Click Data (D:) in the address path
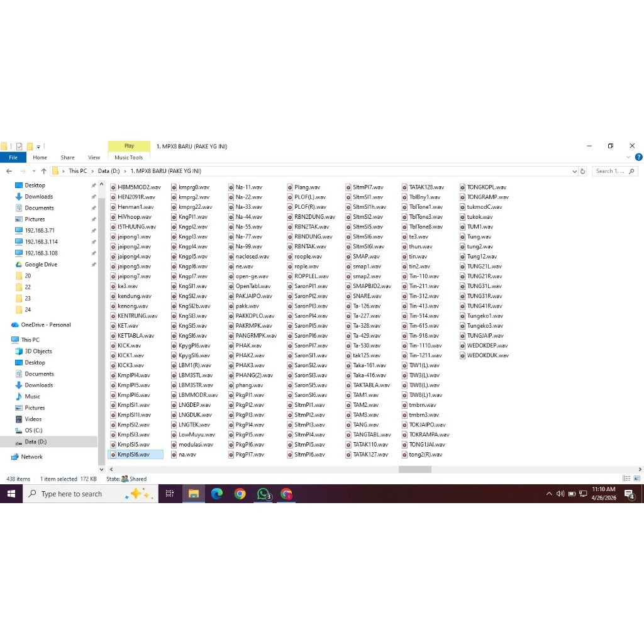644x644 pixels. 108,171
